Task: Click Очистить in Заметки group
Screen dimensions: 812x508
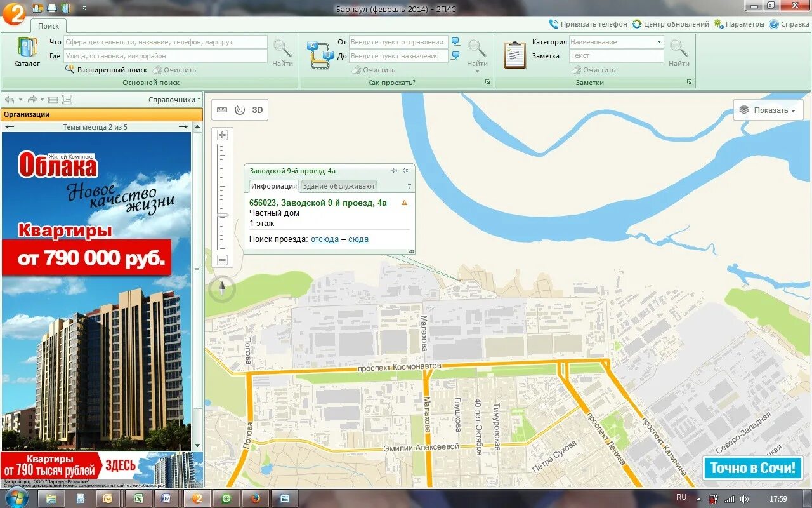Action: point(594,70)
